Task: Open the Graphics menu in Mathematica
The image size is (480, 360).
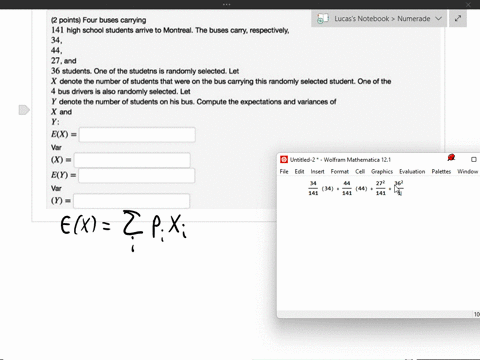Action: tap(382, 171)
